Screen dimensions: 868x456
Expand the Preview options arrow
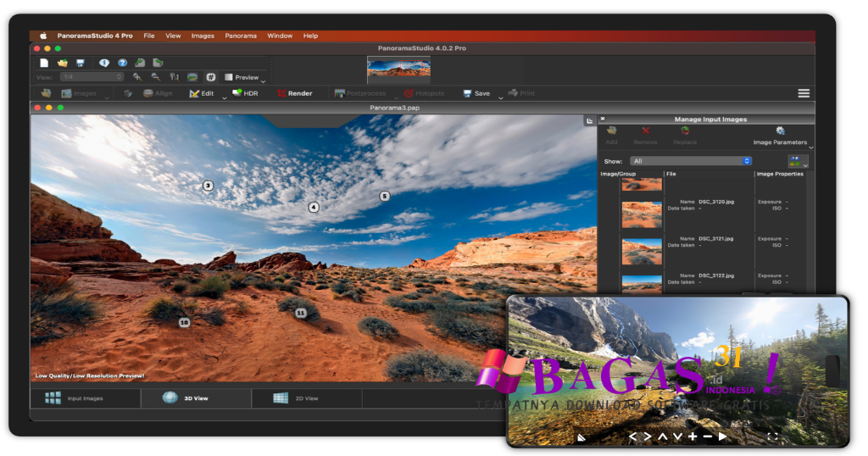(263, 81)
